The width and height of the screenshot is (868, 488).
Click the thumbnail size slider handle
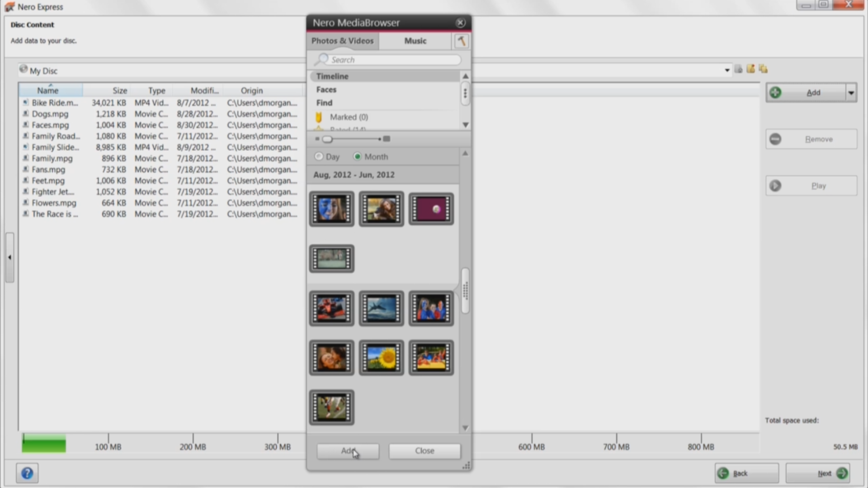[x=327, y=139]
